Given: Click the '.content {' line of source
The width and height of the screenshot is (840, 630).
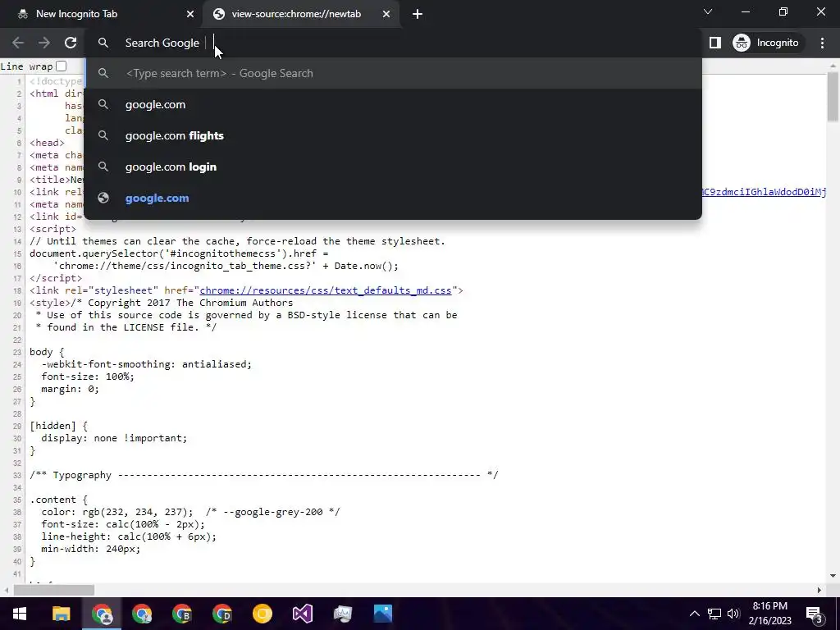Looking at the screenshot, I should (58, 500).
